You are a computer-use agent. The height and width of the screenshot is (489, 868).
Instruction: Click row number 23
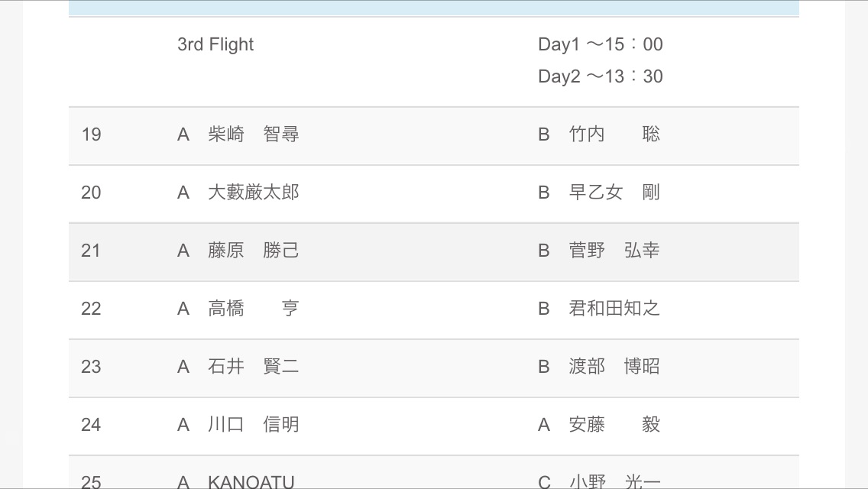[x=91, y=368]
